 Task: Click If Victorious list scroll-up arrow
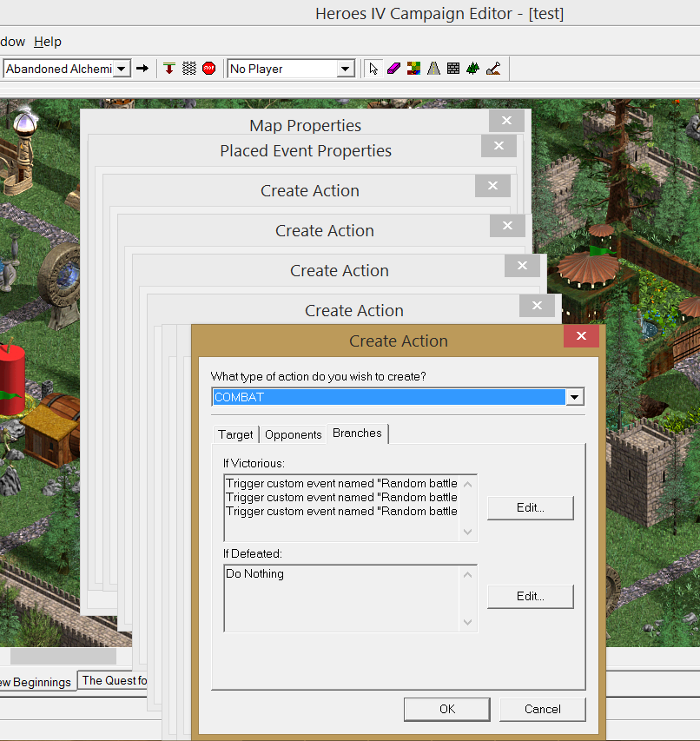pos(467,484)
